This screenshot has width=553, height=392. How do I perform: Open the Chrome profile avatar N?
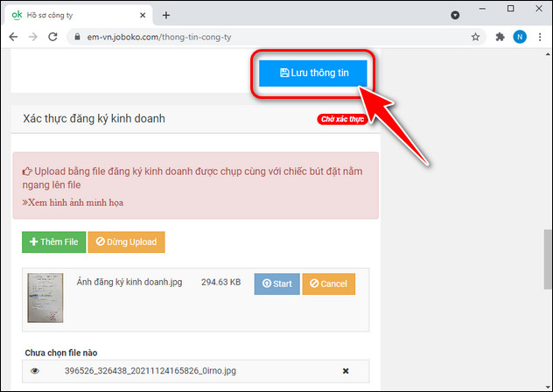pyautogui.click(x=520, y=37)
